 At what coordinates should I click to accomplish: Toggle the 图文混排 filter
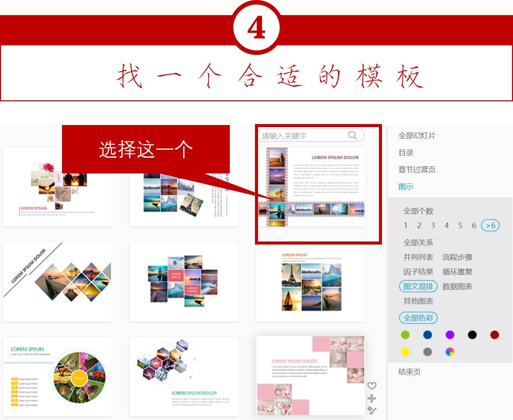click(419, 286)
